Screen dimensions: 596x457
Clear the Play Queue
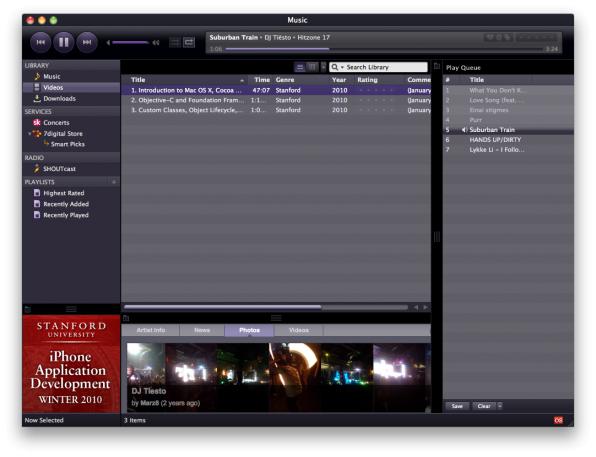pyautogui.click(x=484, y=406)
